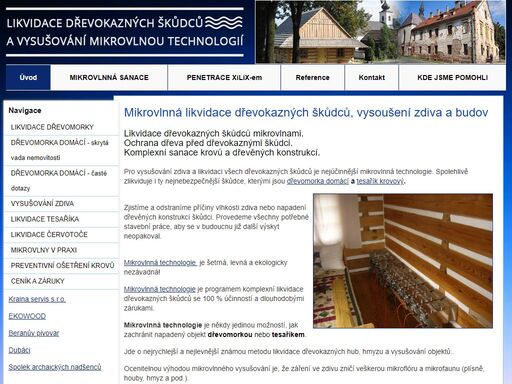Open the Úvod tab

[28, 77]
